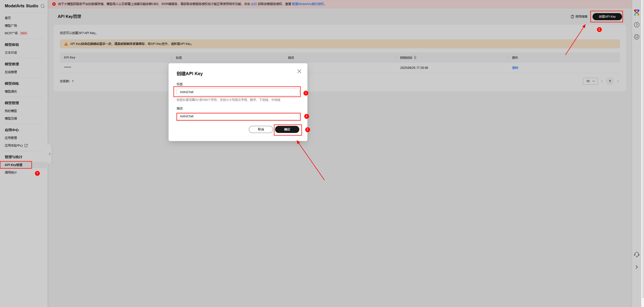
Task: Expand the right side panel chevron
Action: (x=637, y=267)
